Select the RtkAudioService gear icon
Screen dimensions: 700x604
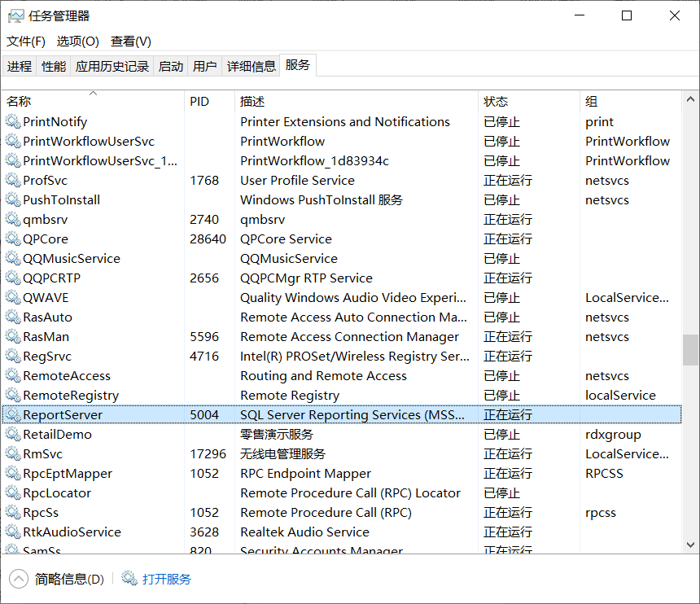tap(13, 532)
